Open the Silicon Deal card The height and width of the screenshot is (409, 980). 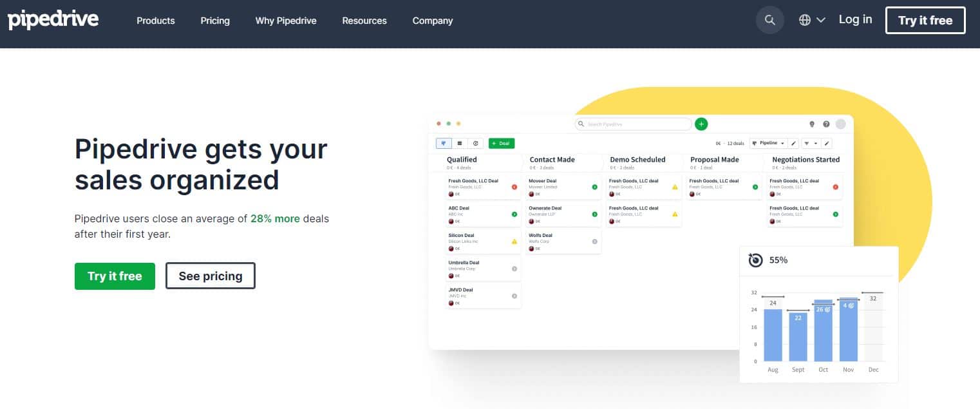(483, 242)
